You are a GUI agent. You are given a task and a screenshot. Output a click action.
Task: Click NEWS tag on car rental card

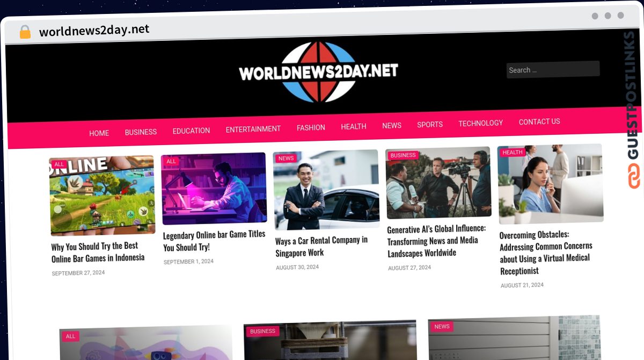pos(286,158)
